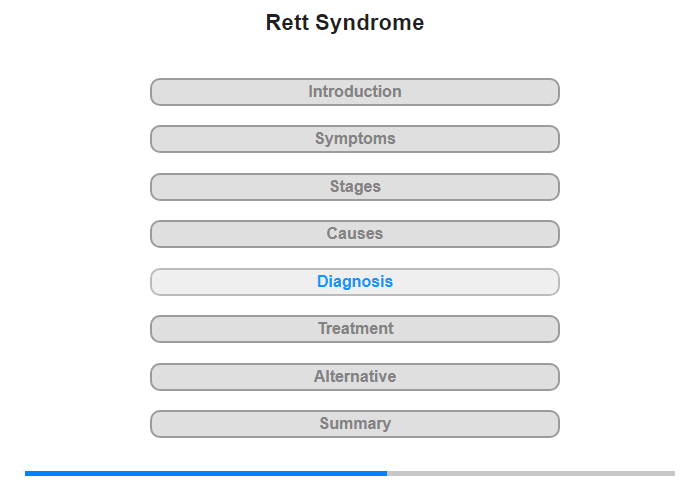The height and width of the screenshot is (480, 700).
Task: Select the Alternative menu entry
Action: (355, 376)
